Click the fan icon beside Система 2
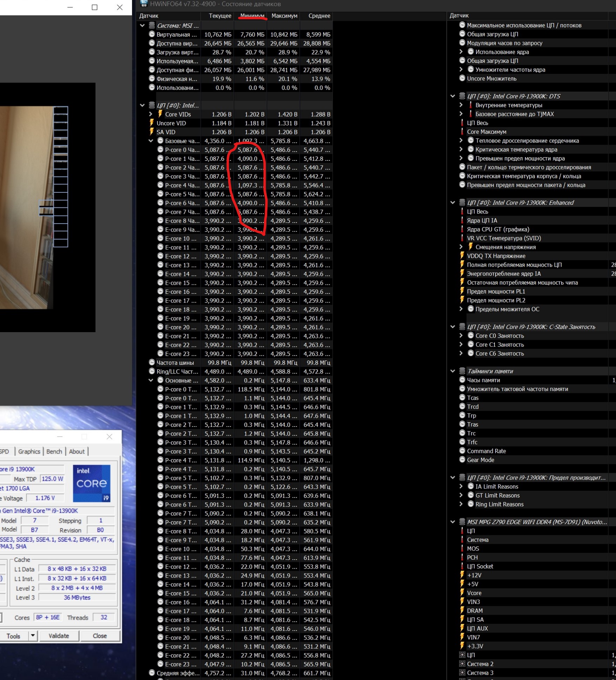The height and width of the screenshot is (680, 616). (462, 664)
